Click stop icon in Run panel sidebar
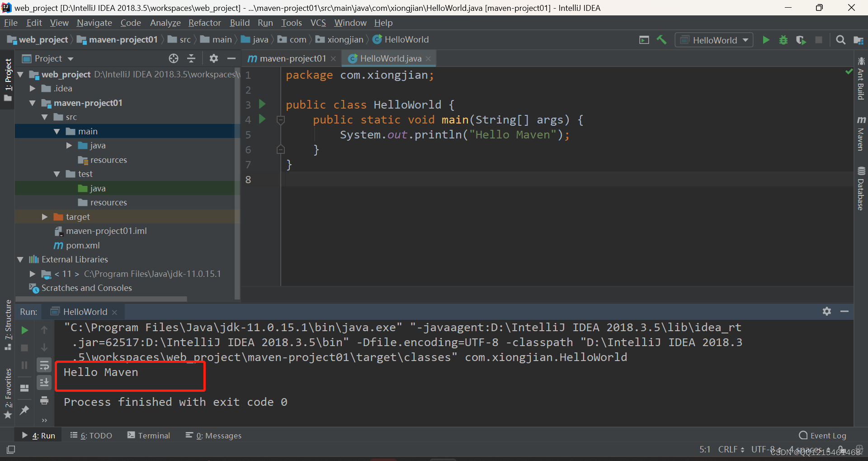This screenshot has height=461, width=868. pyautogui.click(x=25, y=348)
